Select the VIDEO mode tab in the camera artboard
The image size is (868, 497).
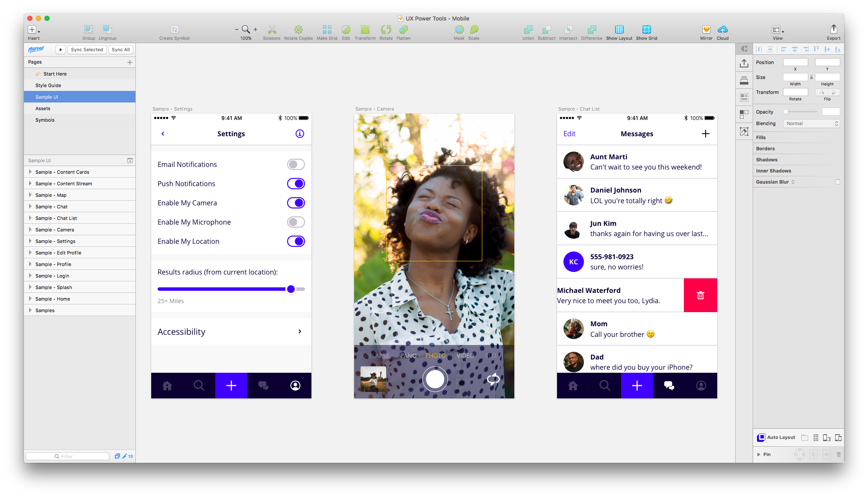[x=465, y=355]
